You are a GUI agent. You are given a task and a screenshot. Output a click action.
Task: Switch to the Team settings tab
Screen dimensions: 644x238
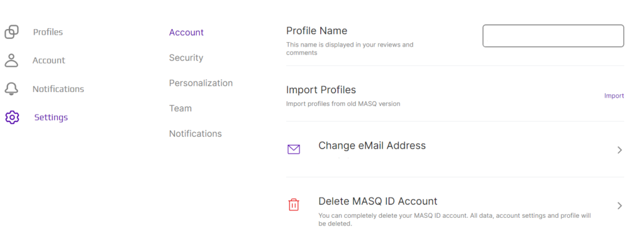pos(180,108)
